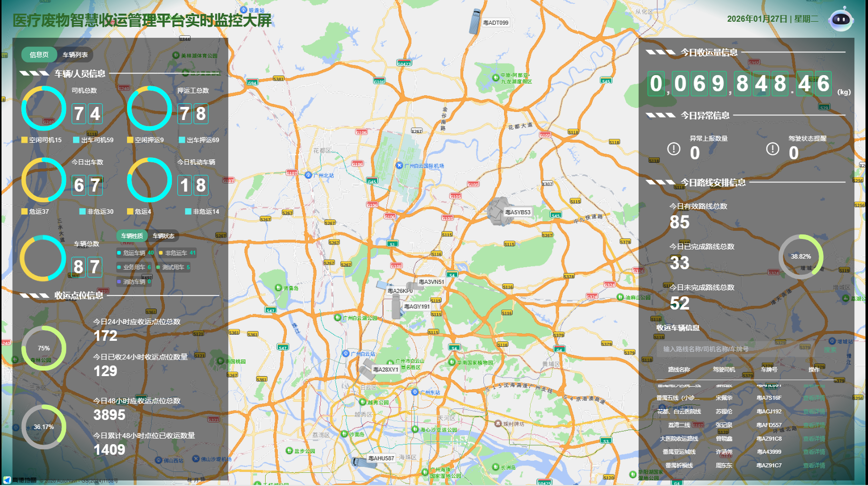The image size is (868, 486).
Task: View details for 花都、白云医院线 route
Action: pyautogui.click(x=814, y=411)
